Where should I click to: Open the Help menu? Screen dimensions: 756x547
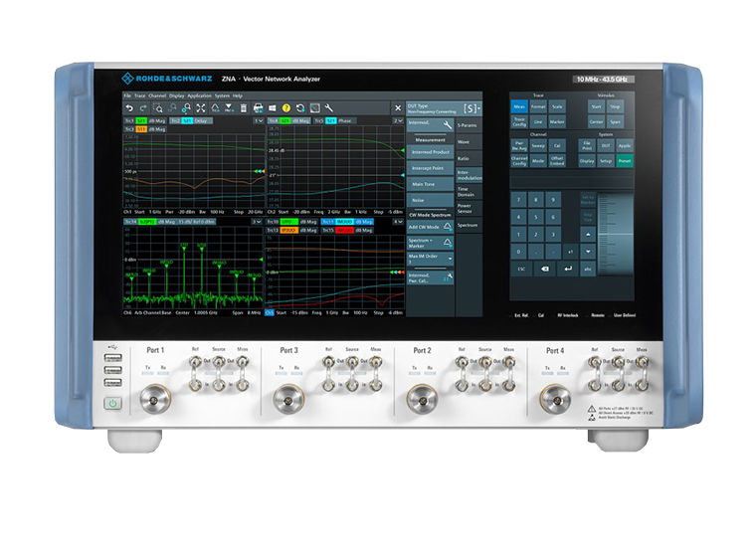pyautogui.click(x=237, y=95)
